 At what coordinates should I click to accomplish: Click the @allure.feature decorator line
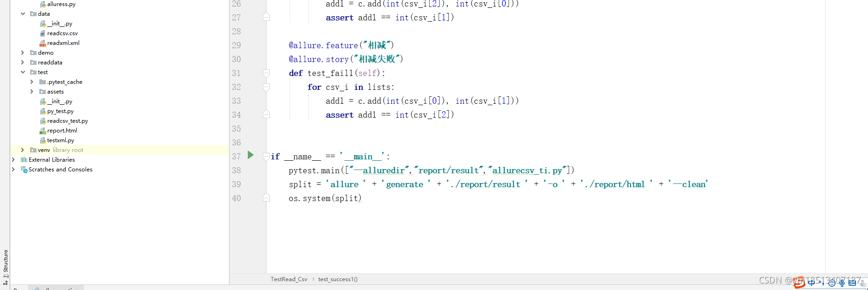point(341,45)
